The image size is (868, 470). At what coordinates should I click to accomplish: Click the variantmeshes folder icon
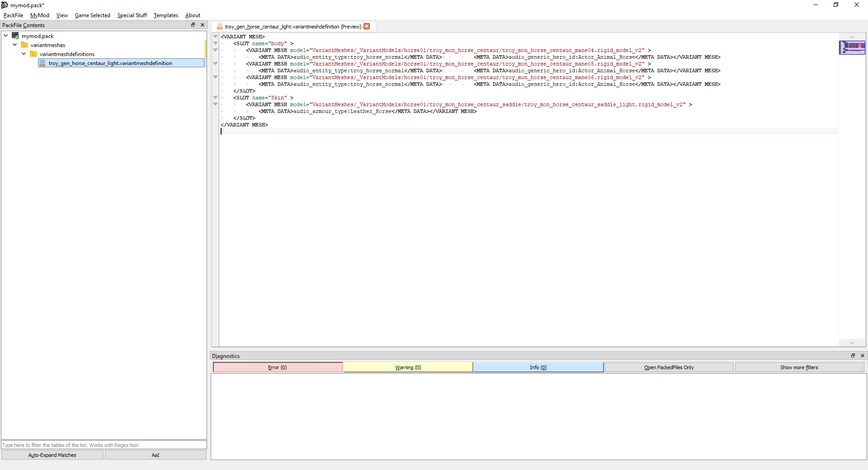click(24, 45)
